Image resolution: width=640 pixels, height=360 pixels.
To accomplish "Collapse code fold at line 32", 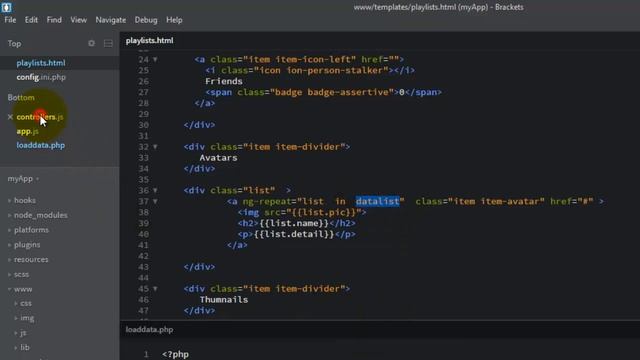I will click(155, 147).
